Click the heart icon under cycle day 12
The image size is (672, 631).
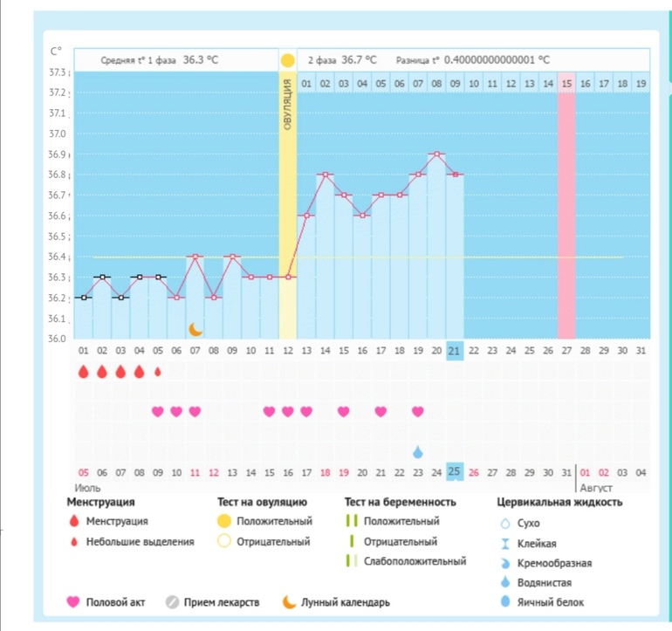pos(287,411)
